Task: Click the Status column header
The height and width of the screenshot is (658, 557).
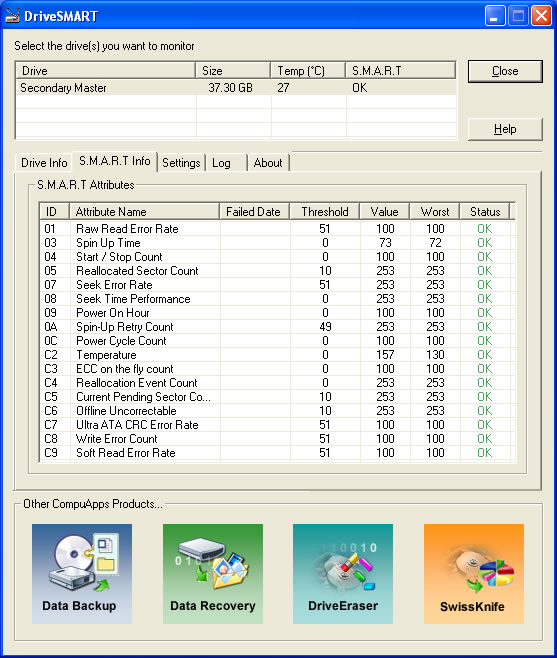Action: pos(485,212)
